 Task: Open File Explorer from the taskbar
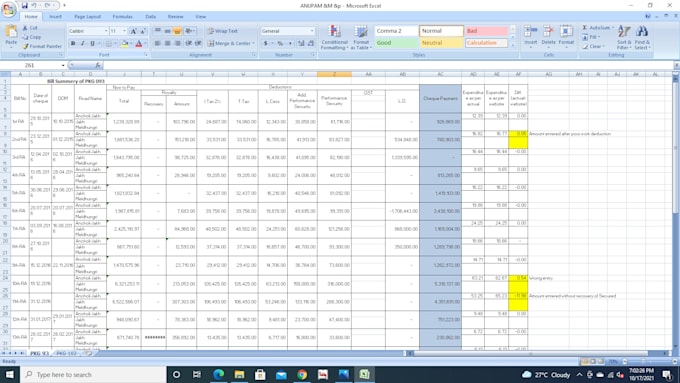pos(239,374)
